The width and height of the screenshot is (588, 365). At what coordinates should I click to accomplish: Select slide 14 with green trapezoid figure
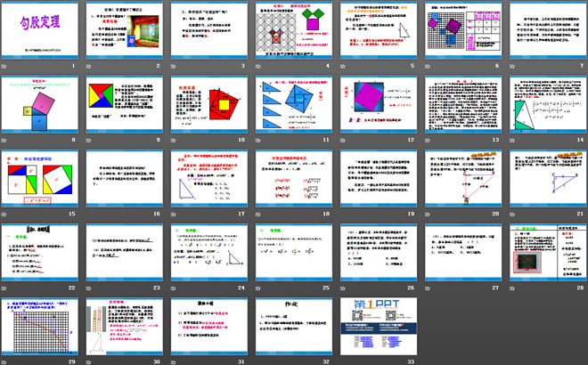point(548,104)
